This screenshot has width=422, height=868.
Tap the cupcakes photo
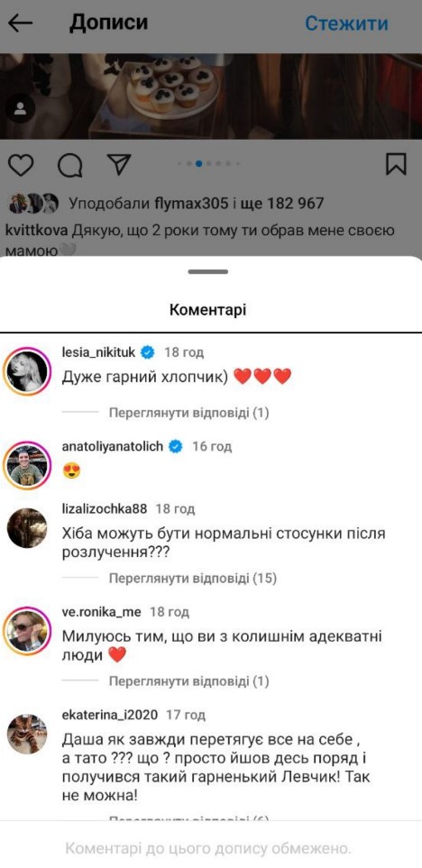click(x=211, y=96)
